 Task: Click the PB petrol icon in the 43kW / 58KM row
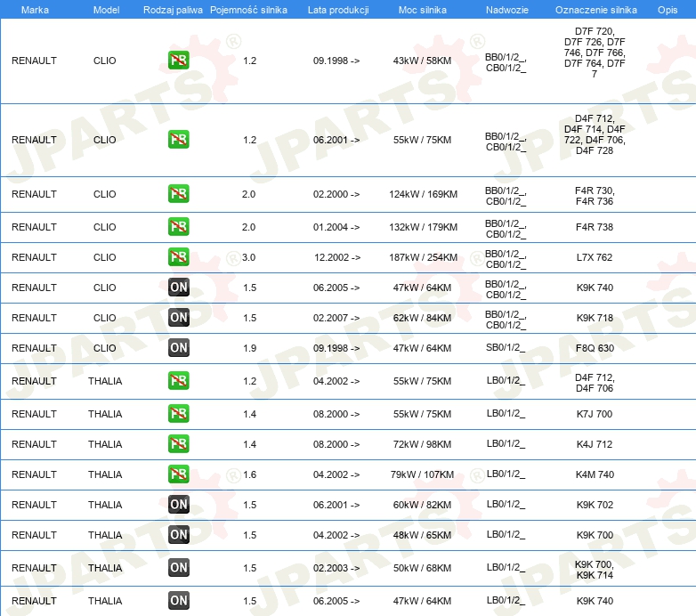coord(178,61)
